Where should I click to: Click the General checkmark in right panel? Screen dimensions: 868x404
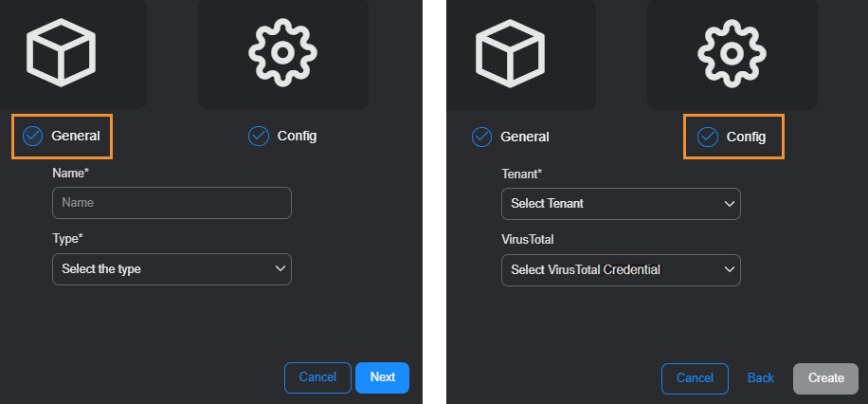[x=481, y=137]
